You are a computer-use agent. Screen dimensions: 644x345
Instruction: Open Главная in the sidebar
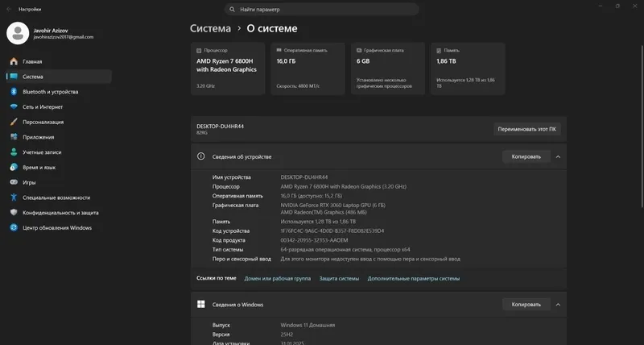click(59, 61)
